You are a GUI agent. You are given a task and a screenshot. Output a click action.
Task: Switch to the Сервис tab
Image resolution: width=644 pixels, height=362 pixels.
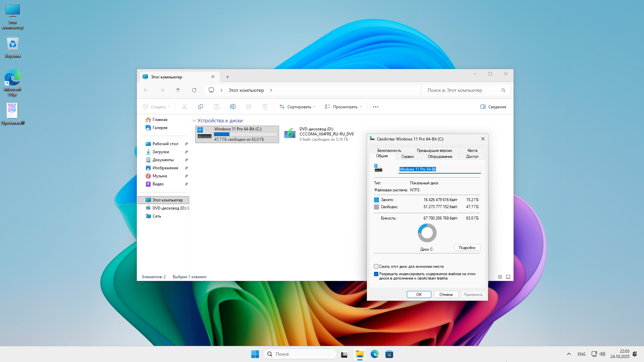[408, 157]
